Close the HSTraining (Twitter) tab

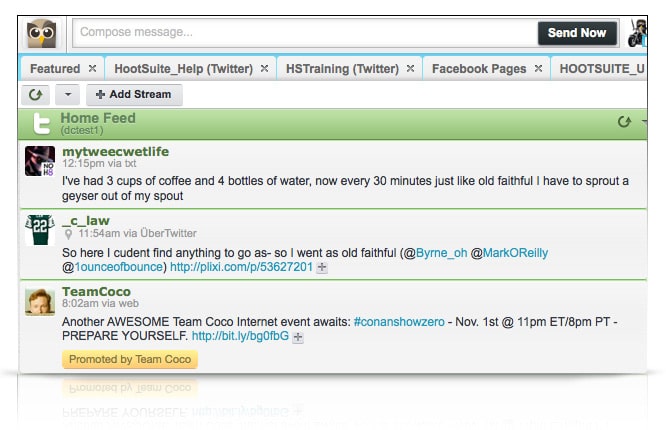coord(410,68)
